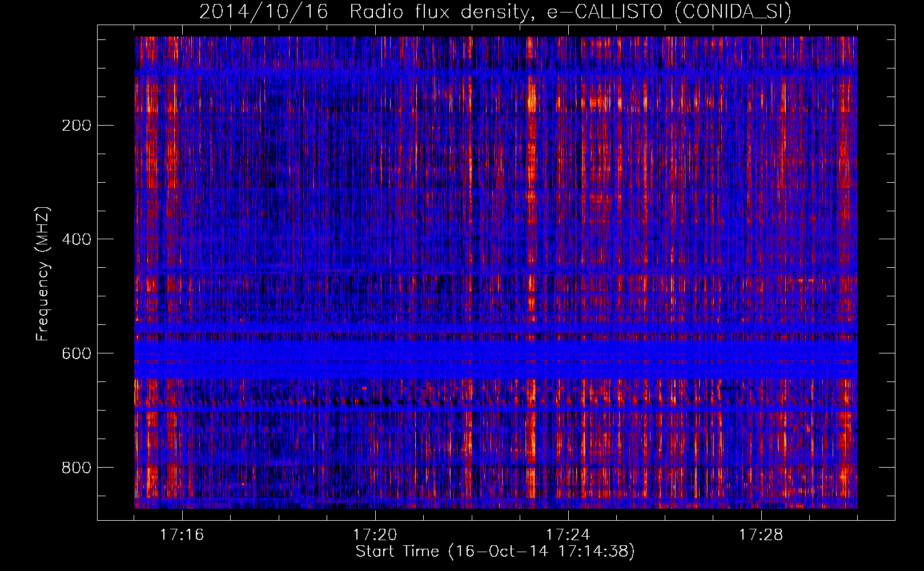Click the plot title '2014/10/16 Radio flux density, e-CALLISTO (CONIDA_SI)'

coord(495,11)
